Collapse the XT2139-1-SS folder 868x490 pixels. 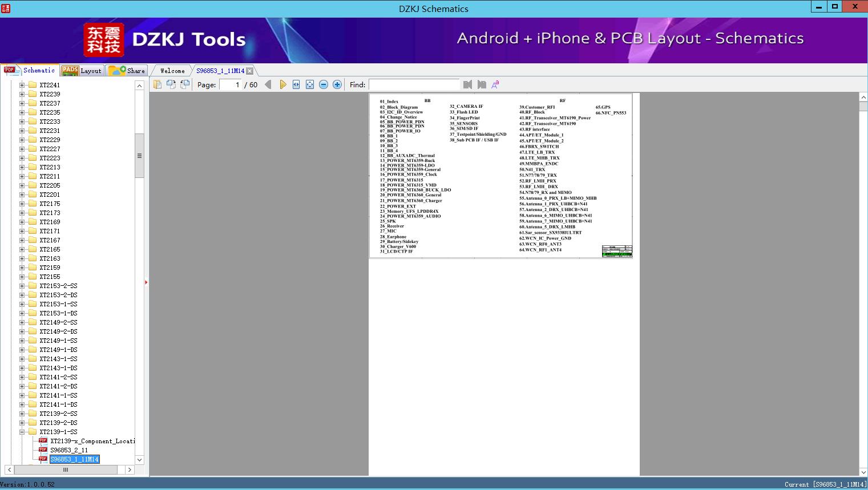pyautogui.click(x=22, y=432)
